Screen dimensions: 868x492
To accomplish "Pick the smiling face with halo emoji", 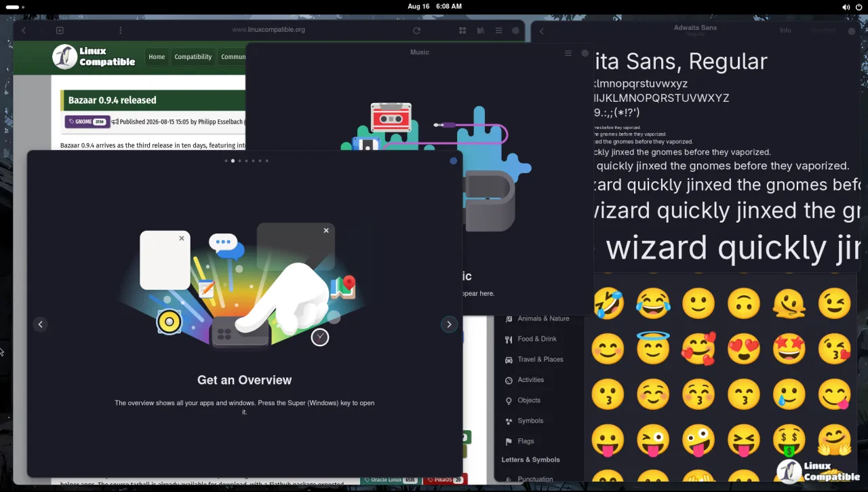I will click(653, 348).
